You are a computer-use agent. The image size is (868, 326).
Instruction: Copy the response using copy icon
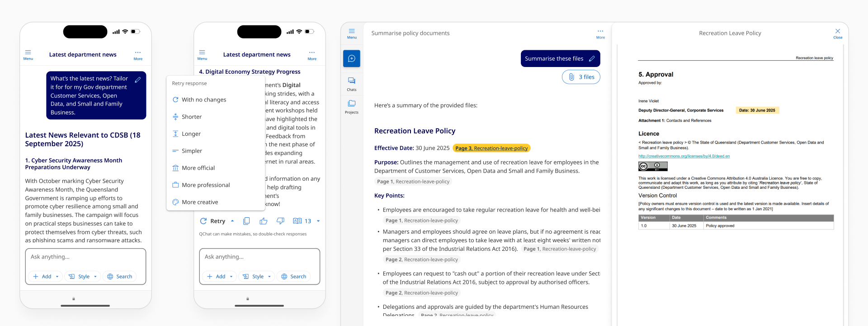pos(246,221)
